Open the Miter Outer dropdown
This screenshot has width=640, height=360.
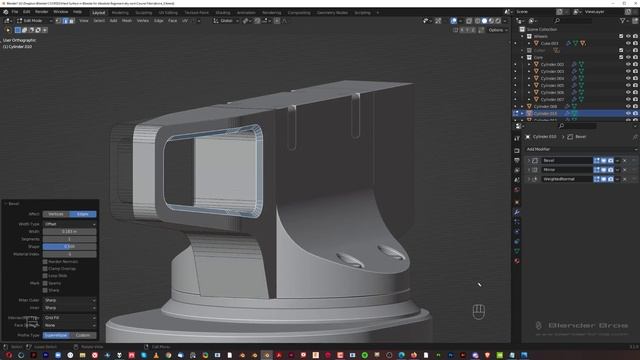coord(70,300)
